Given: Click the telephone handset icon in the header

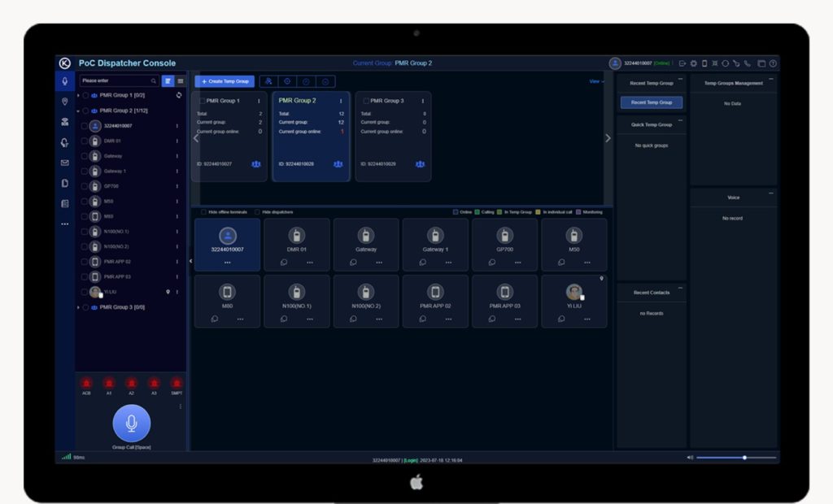Looking at the screenshot, I should pyautogui.click(x=748, y=63).
